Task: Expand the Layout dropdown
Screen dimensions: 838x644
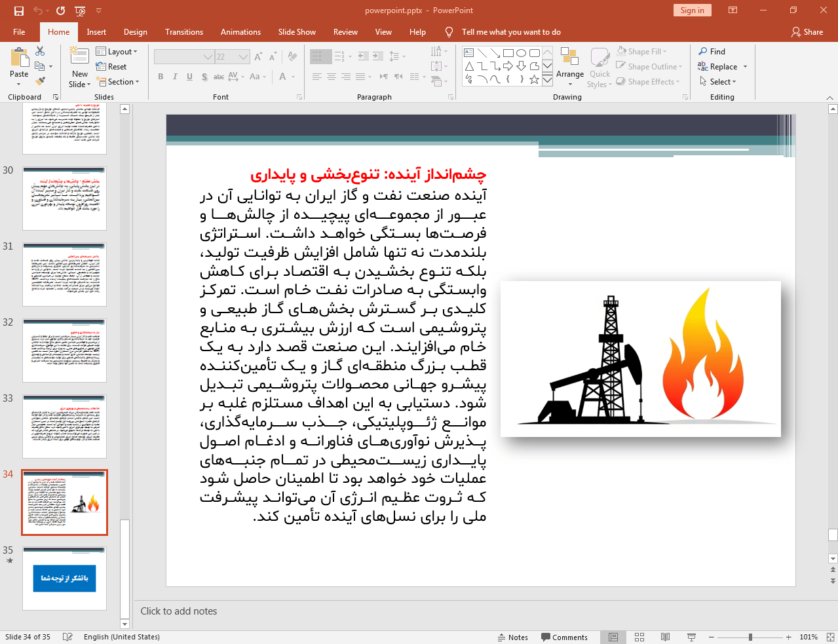Action: point(117,51)
